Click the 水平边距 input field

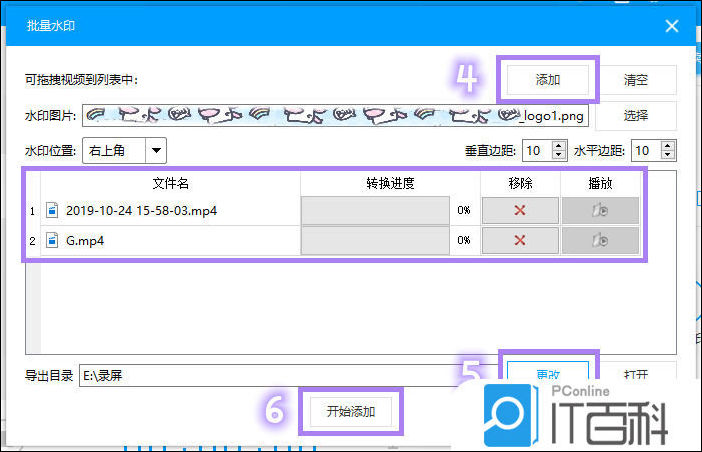coord(646,150)
